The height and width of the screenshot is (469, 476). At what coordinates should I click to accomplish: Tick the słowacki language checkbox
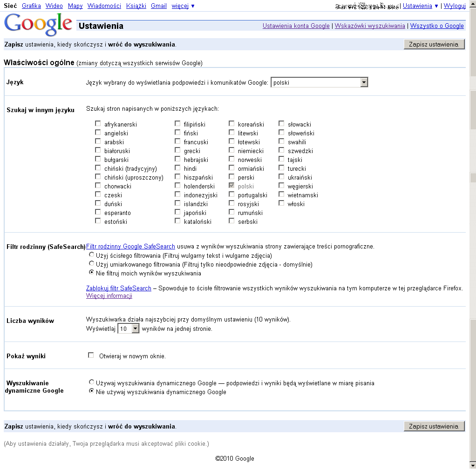[281, 124]
